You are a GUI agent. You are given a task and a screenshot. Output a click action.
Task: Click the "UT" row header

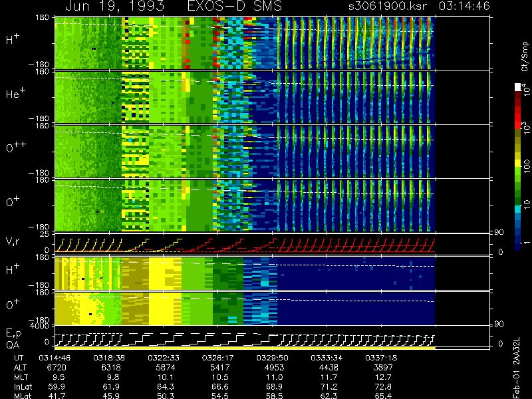19,358
